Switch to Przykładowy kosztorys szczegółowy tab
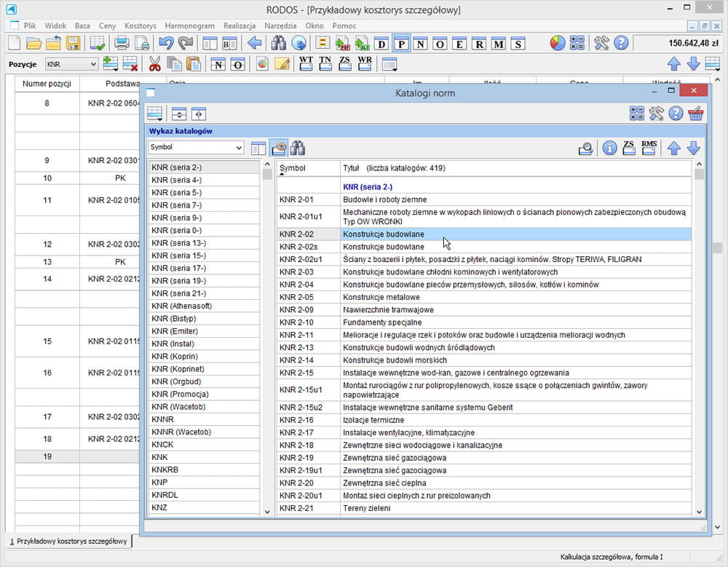 [x=68, y=541]
